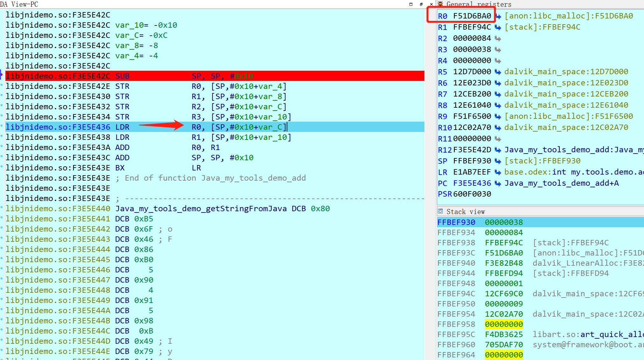This screenshot has width=644, height=360.
Task: Click the R0 register jump arrow
Action: pos(498,16)
